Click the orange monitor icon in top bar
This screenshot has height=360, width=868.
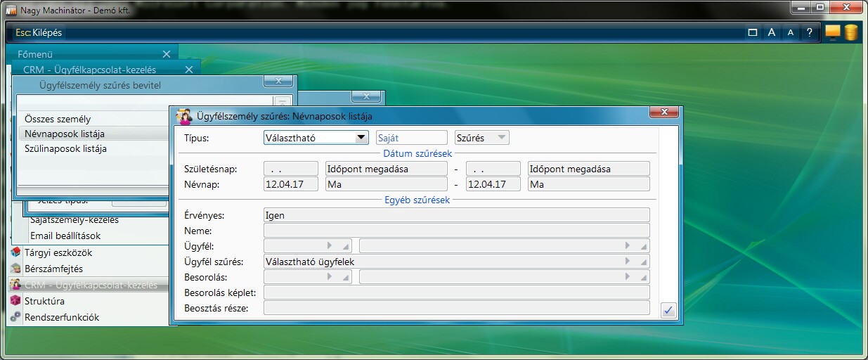[833, 32]
